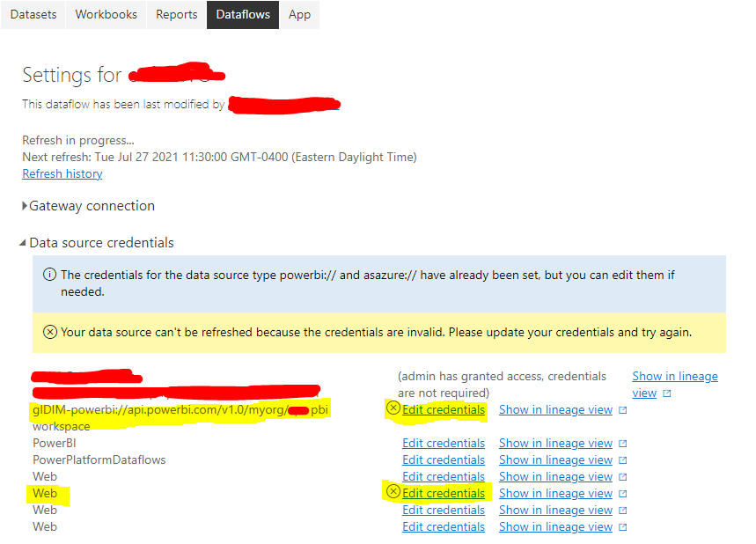The image size is (756, 544).
Task: Edit credentials for the last Web source
Action: point(444,526)
